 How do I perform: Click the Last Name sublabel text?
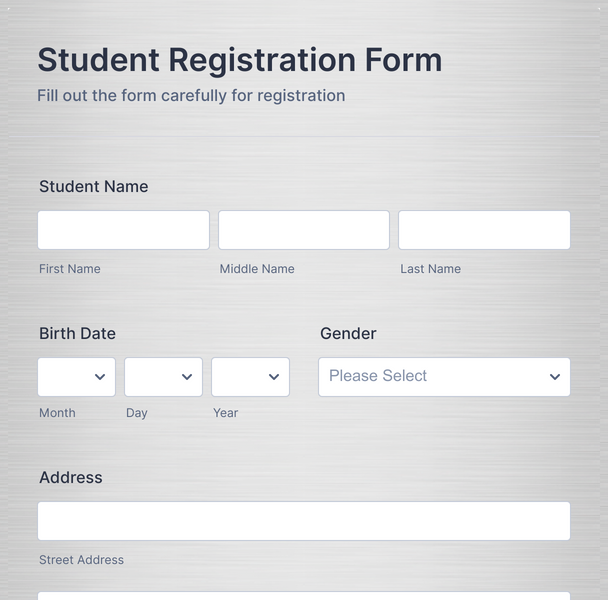coord(430,269)
